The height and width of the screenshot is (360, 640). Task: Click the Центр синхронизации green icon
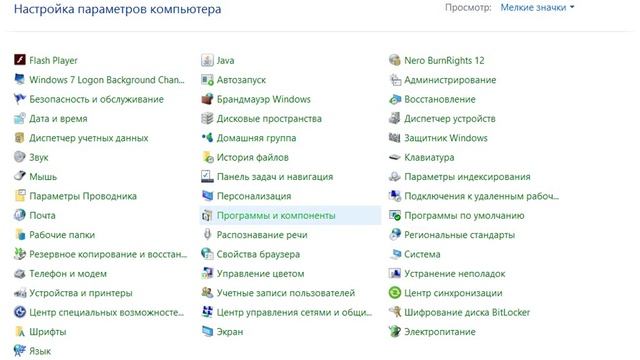(x=395, y=293)
